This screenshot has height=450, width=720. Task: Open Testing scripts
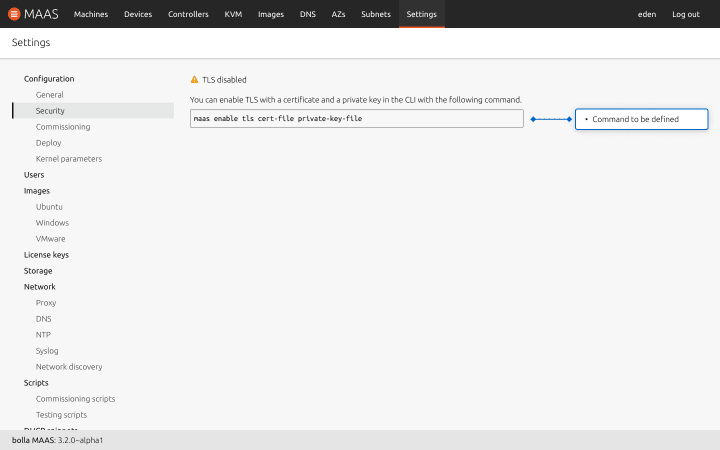click(62, 415)
